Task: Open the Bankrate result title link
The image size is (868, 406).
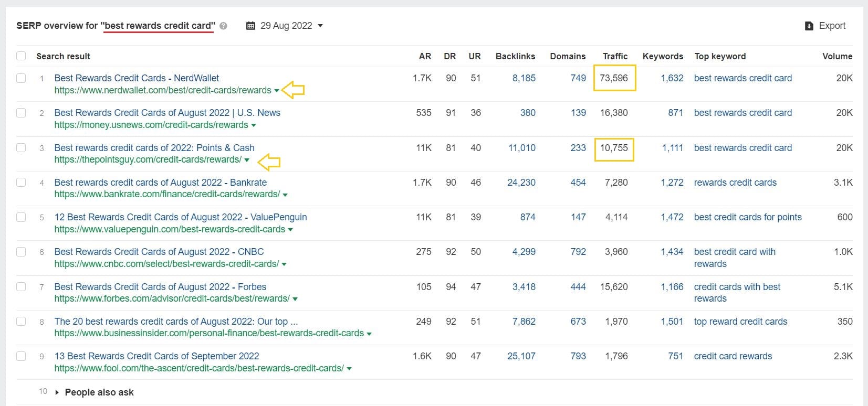Action: point(160,183)
